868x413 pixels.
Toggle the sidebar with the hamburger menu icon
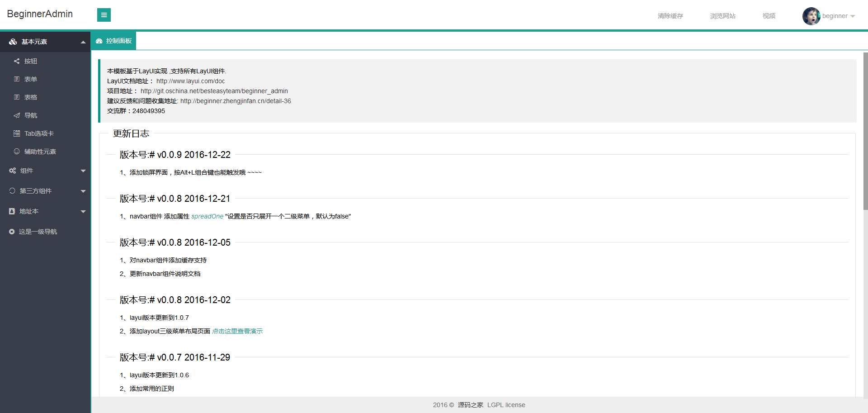[x=104, y=15]
